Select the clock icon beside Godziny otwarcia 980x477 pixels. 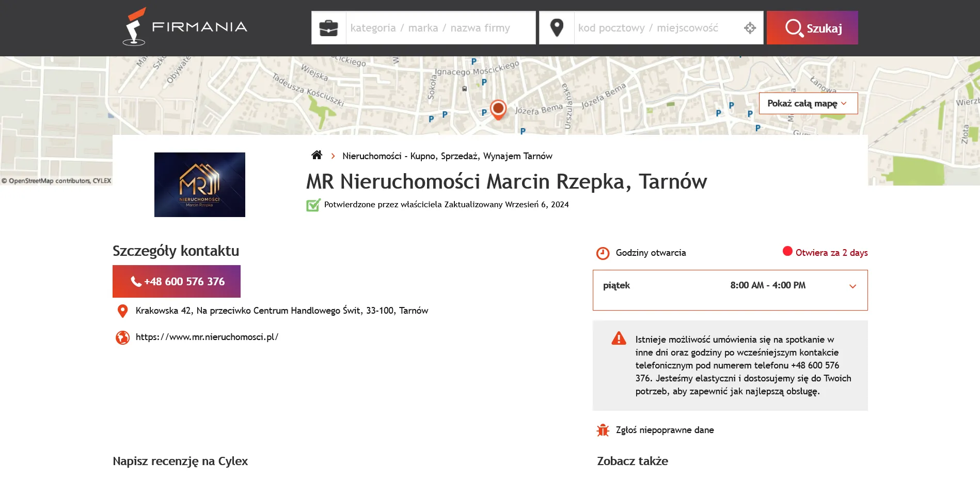603,253
